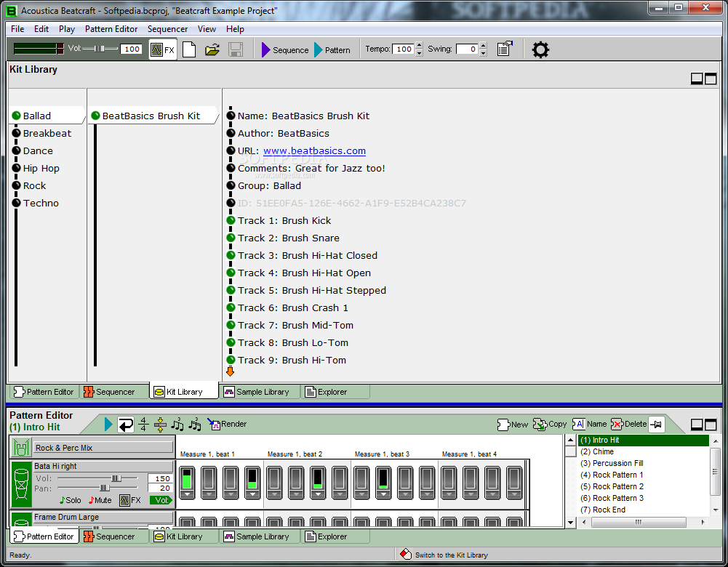This screenshot has width=728, height=567.
Task: Save the project with the floppy disk icon
Action: pyautogui.click(x=236, y=49)
